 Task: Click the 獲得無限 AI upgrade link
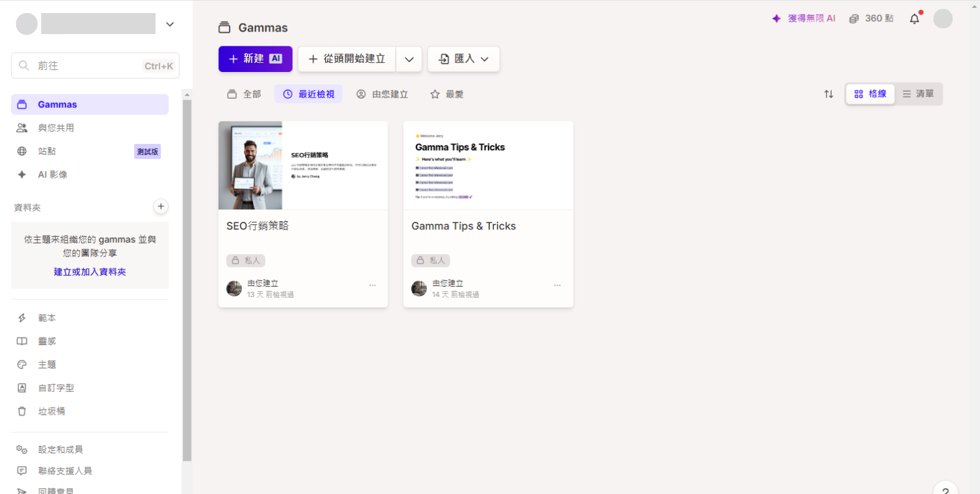(803, 19)
